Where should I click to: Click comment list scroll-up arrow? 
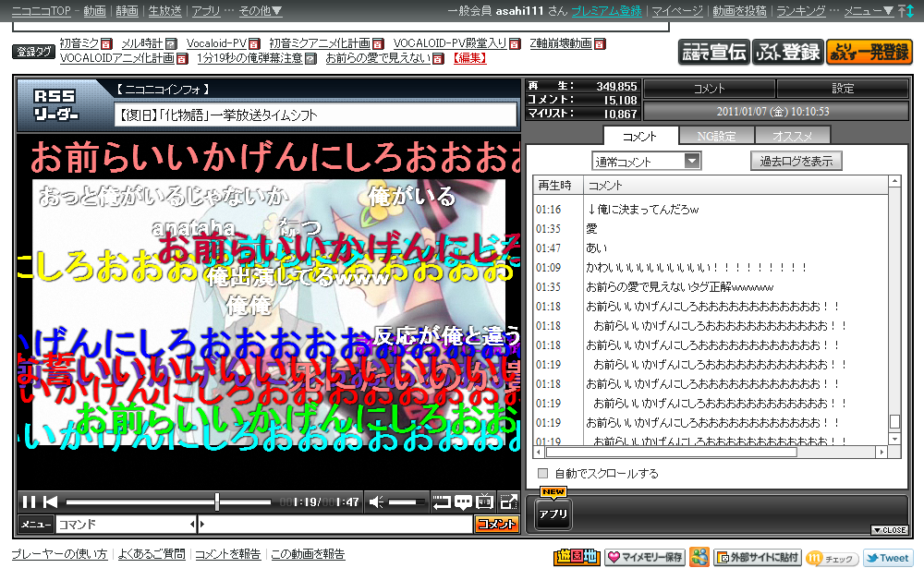pyautogui.click(x=894, y=181)
